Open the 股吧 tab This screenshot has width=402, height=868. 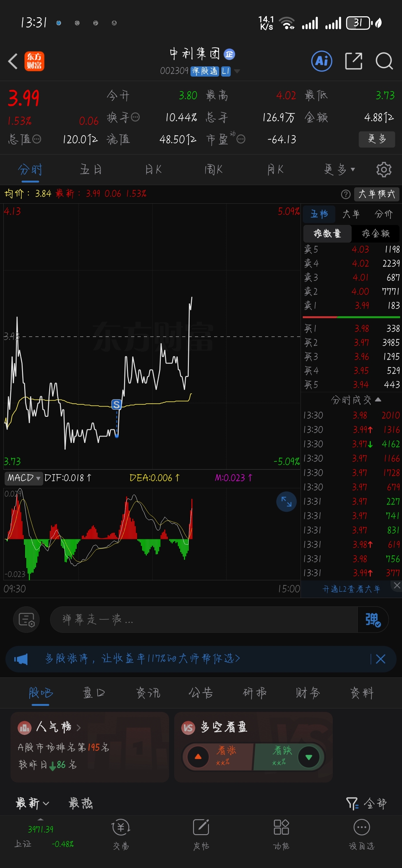click(41, 693)
